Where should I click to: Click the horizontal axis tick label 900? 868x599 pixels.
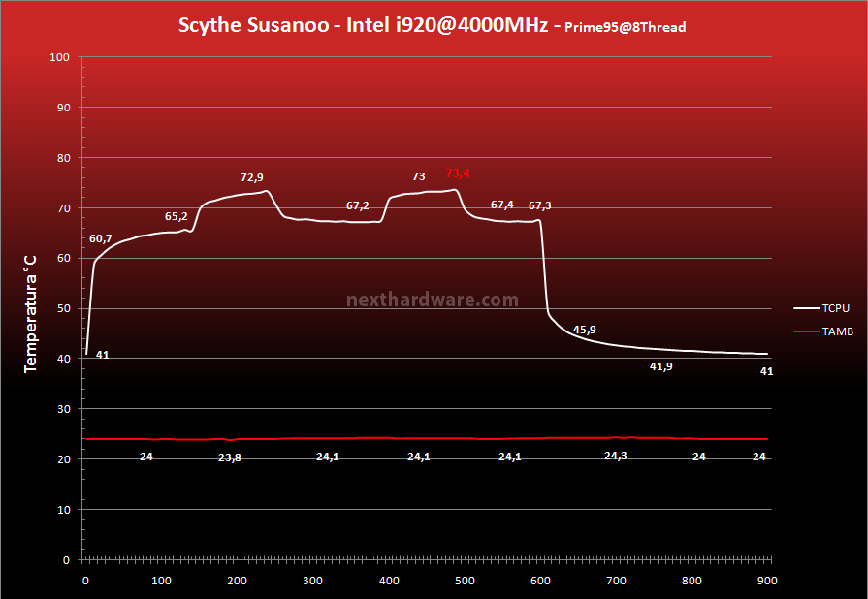(767, 581)
